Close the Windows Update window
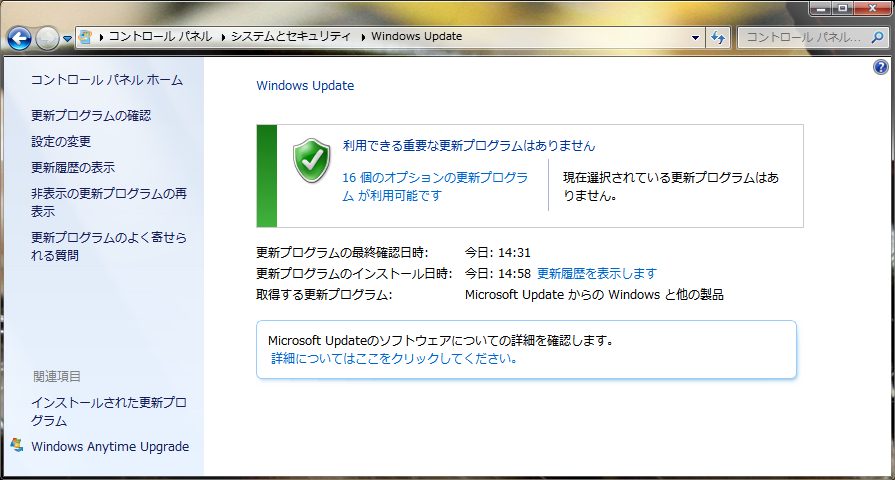Screen dimensions: 895x480 click(x=873, y=8)
